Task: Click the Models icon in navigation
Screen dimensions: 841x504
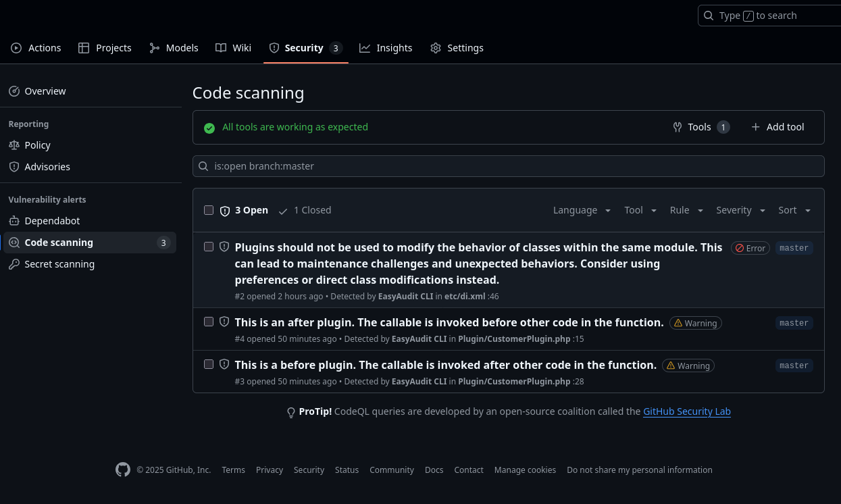Action: click(154, 48)
